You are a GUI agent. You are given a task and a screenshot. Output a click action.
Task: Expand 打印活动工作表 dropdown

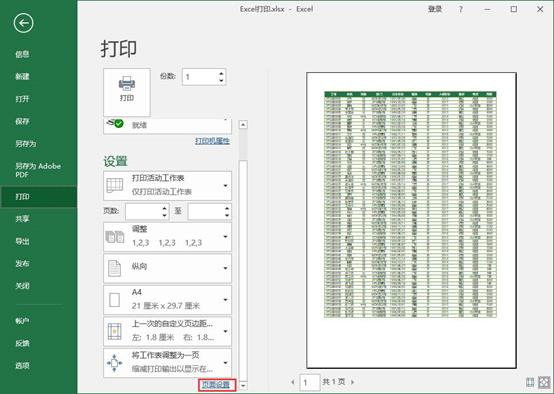click(x=167, y=186)
